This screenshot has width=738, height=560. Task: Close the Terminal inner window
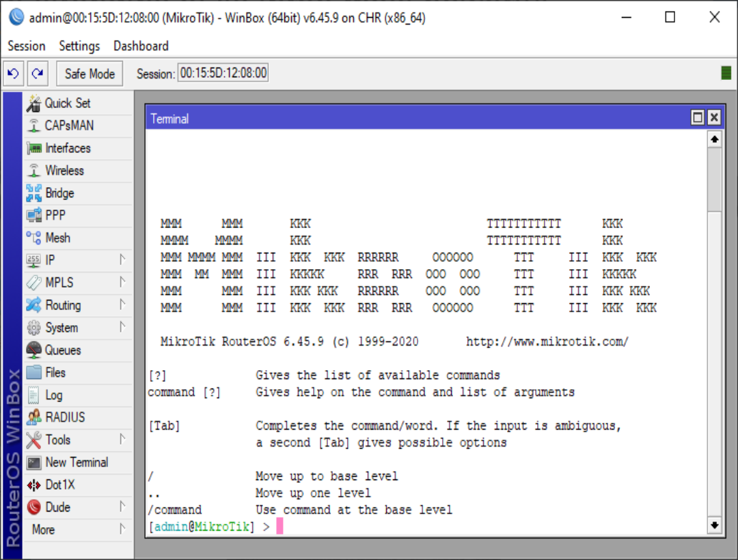714,117
